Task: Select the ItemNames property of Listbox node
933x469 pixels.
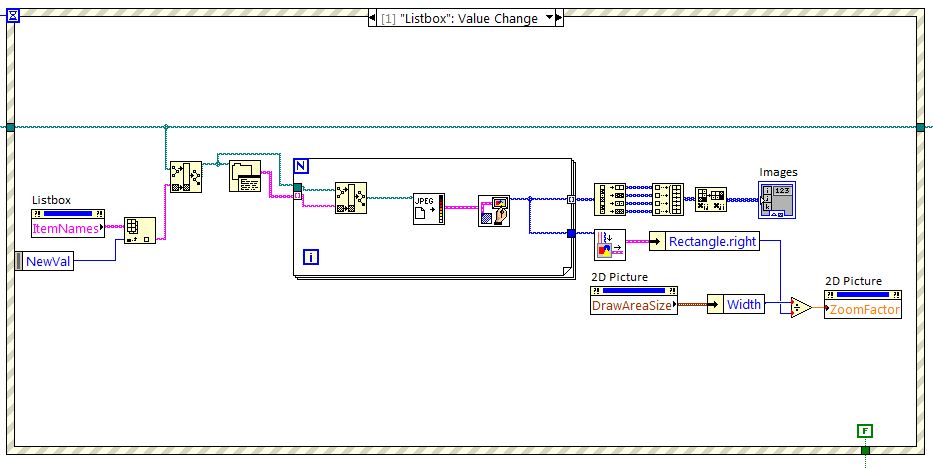Action: 68,229
